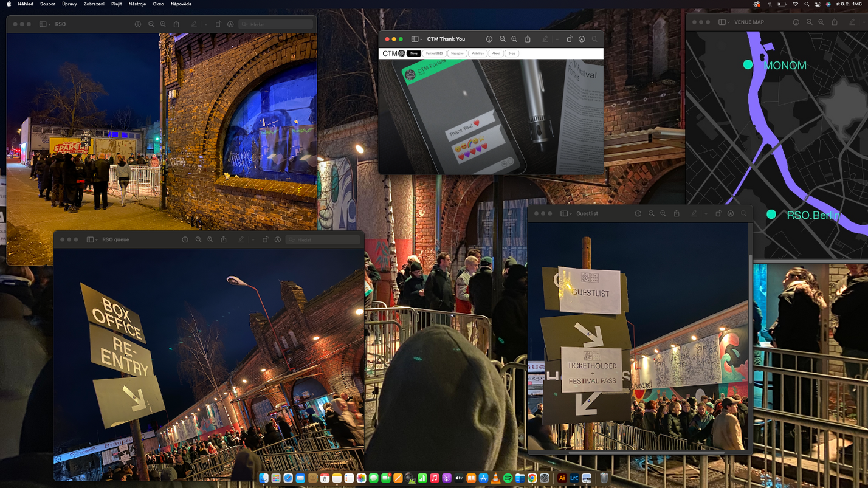Image resolution: width=868 pixels, height=488 pixels.
Task: Open Control Center in menu bar
Action: pyautogui.click(x=818, y=4)
